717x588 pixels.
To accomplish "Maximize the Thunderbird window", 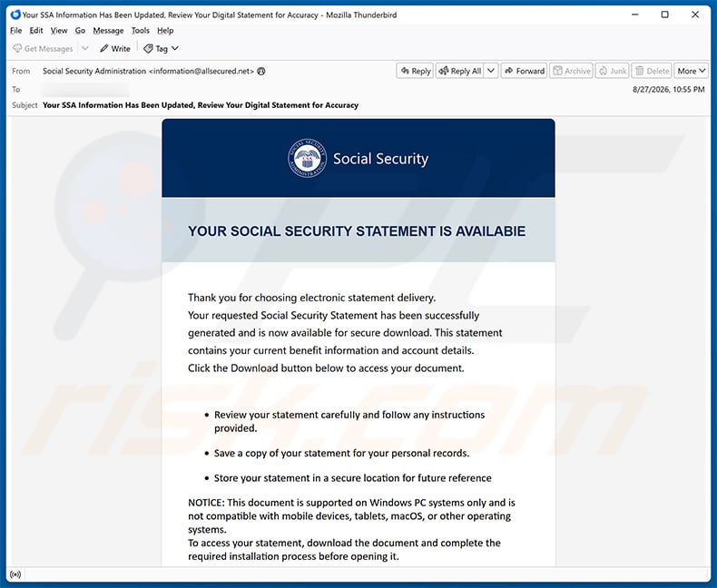I will point(665,15).
